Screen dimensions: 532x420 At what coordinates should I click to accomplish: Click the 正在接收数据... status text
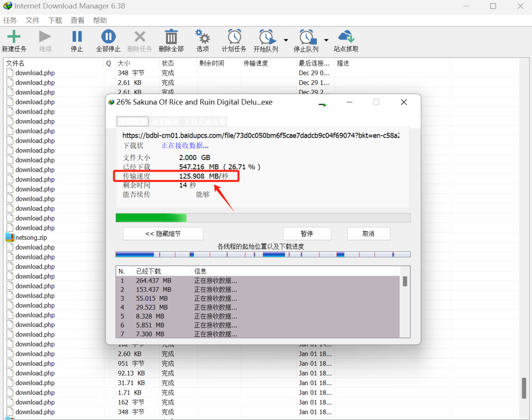pyautogui.click(x=185, y=146)
